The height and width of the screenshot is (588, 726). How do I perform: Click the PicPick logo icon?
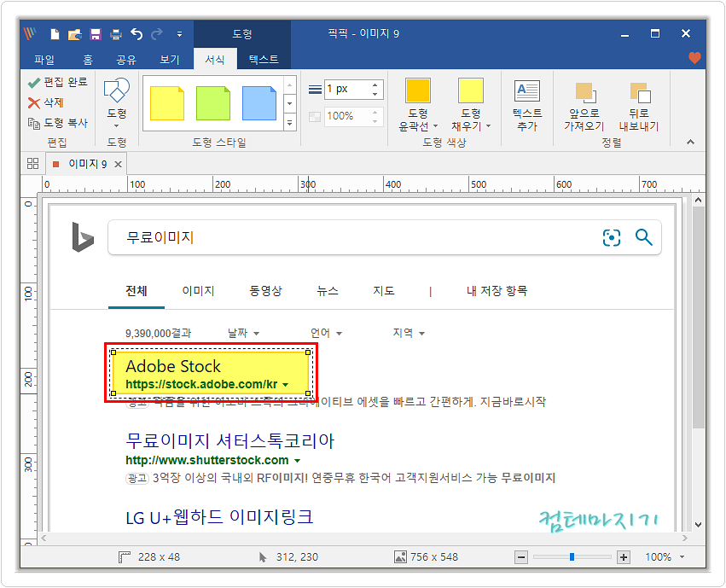(x=31, y=33)
